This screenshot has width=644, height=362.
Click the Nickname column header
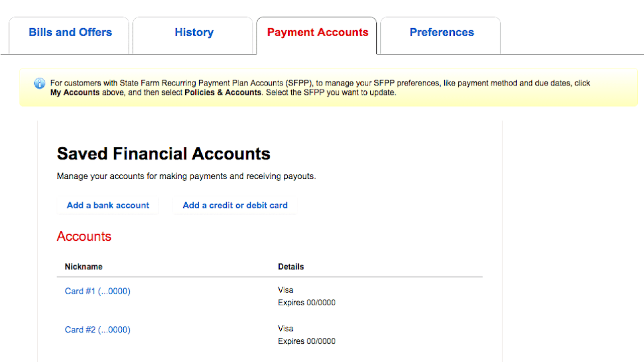click(x=84, y=266)
